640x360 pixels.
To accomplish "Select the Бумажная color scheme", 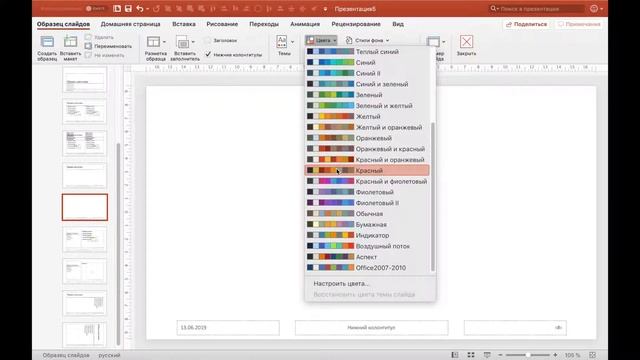I will [367, 224].
